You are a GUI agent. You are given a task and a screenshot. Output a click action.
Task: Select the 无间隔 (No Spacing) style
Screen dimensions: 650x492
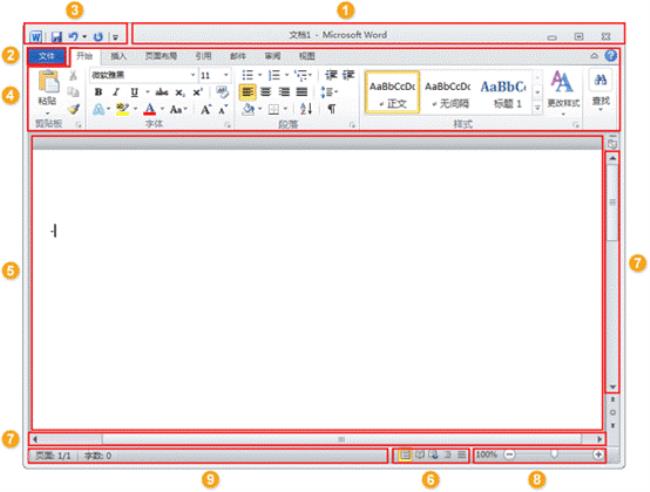point(448,92)
